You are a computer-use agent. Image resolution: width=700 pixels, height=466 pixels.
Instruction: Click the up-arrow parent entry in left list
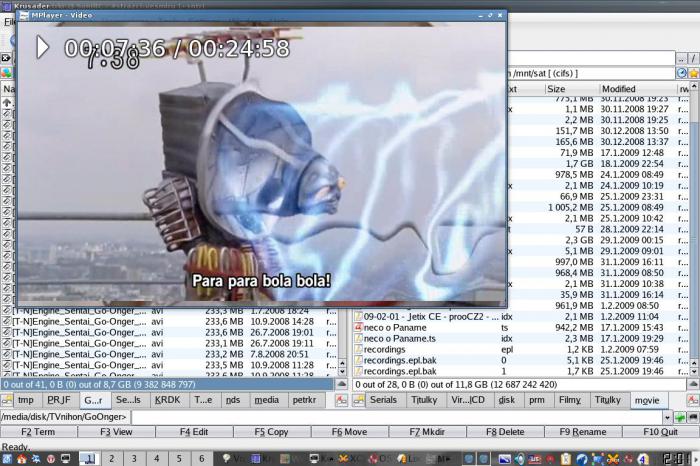7,103
